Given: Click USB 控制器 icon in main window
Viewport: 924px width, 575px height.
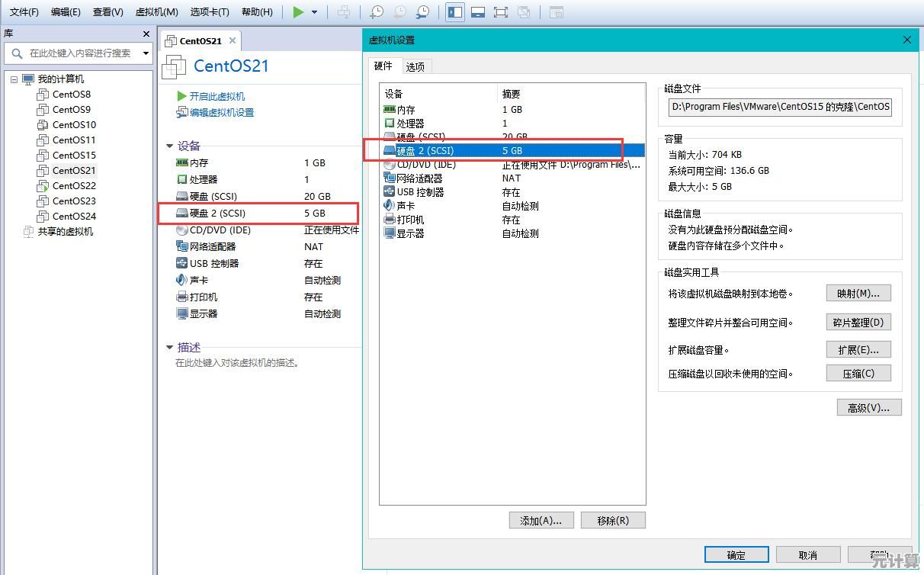Looking at the screenshot, I should [x=181, y=263].
